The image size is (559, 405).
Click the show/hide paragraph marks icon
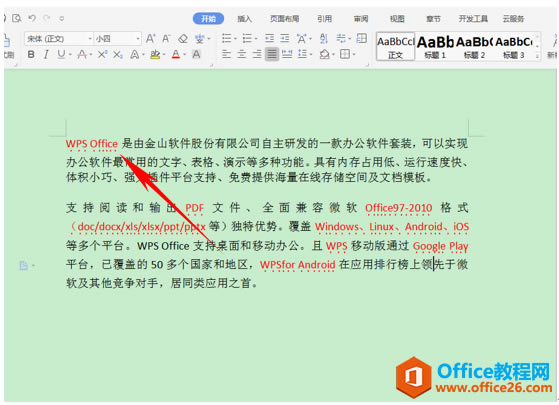[x=341, y=38]
